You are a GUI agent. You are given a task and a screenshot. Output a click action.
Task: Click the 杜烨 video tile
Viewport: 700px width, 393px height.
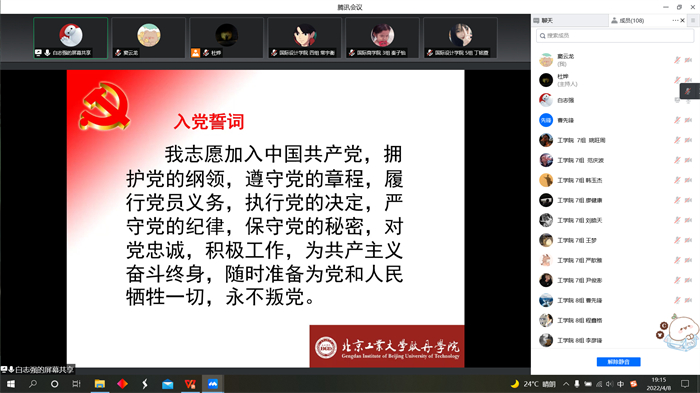227,38
